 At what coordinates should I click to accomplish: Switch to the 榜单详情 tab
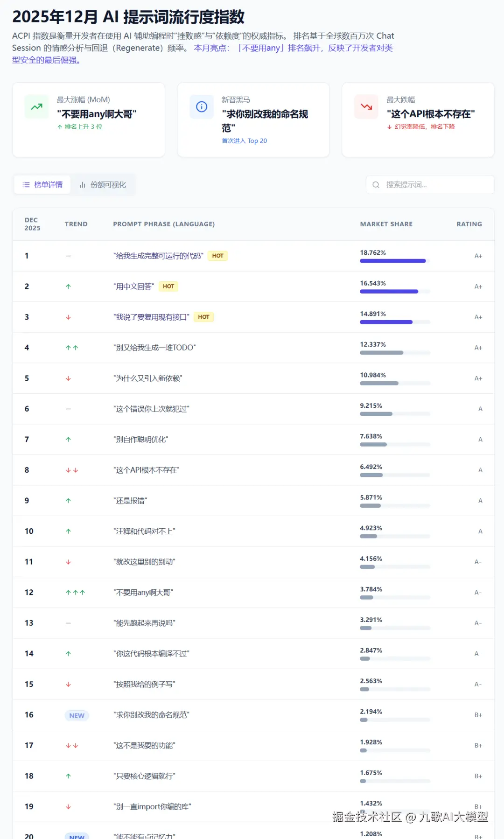pos(42,185)
